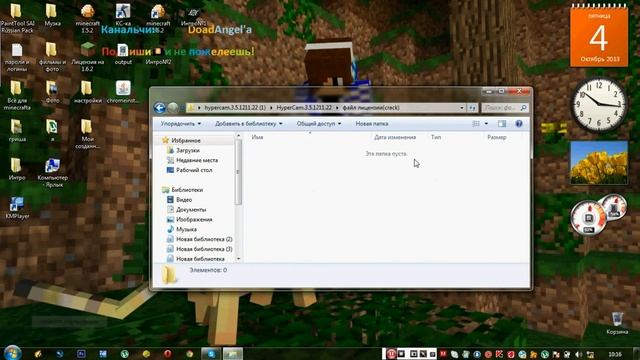Open the Explorer help button
Screen dimensions: 640x360
[519, 124]
